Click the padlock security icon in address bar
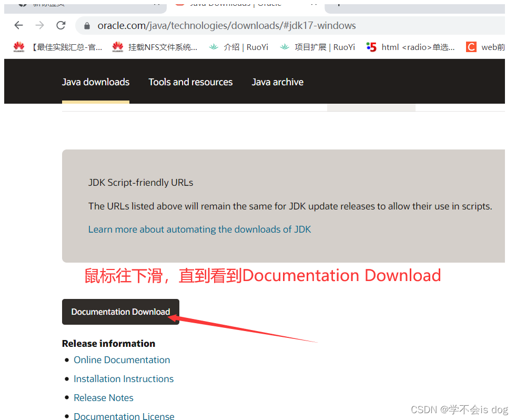Image resolution: width=516 pixels, height=420 pixels. click(x=86, y=25)
